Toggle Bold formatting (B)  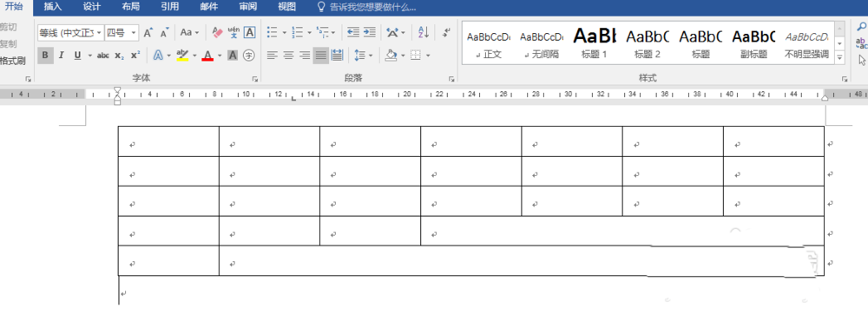point(45,56)
